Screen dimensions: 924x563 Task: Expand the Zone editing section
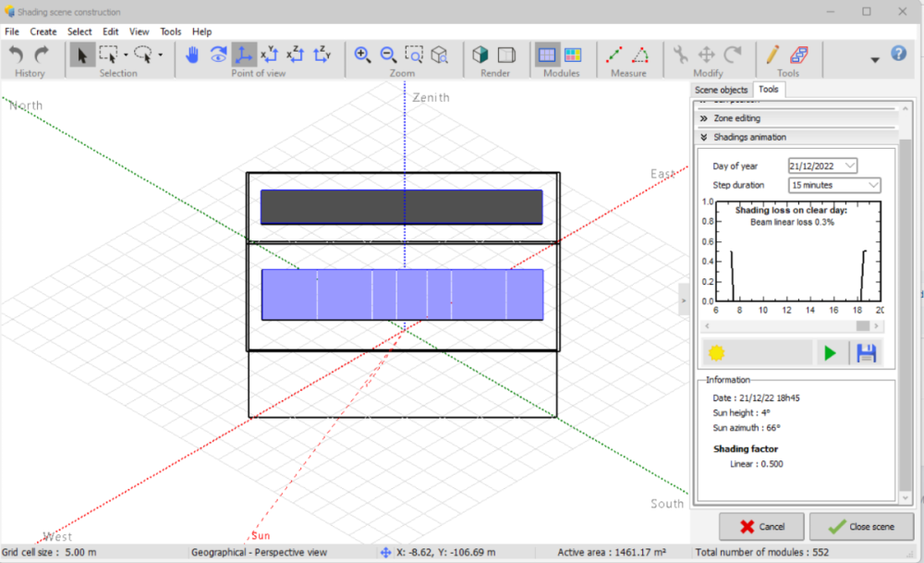coord(736,118)
